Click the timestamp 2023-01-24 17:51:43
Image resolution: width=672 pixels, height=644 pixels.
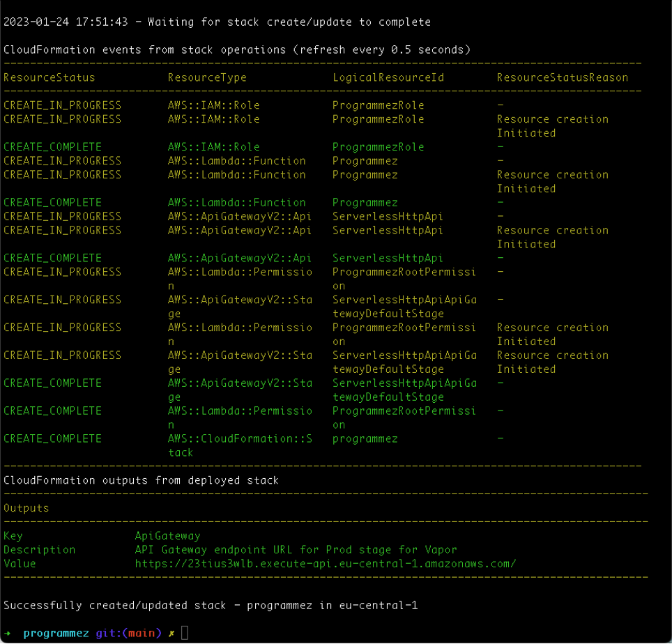click(x=66, y=22)
